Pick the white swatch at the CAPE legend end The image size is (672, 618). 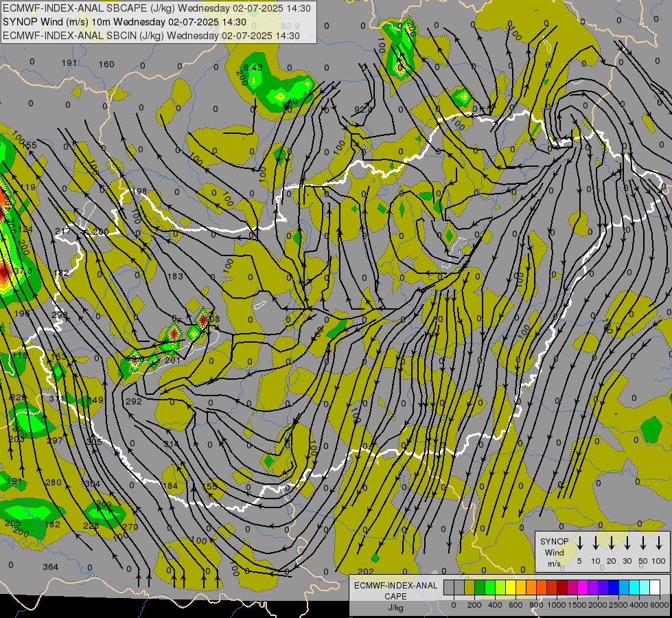655,587
